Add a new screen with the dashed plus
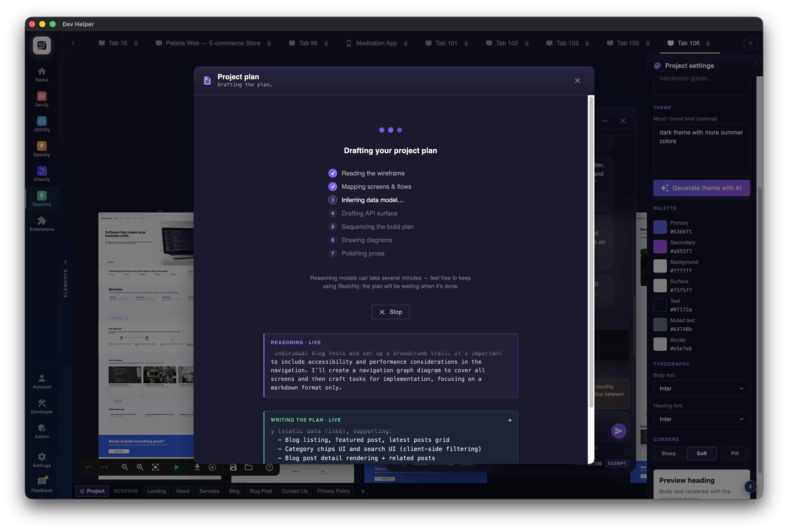The image size is (788, 532). [x=362, y=491]
